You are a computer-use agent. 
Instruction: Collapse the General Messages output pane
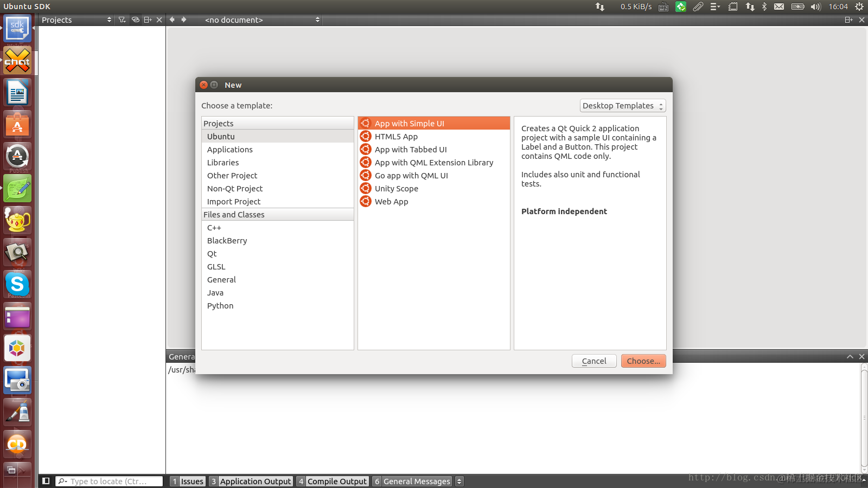pos(850,356)
